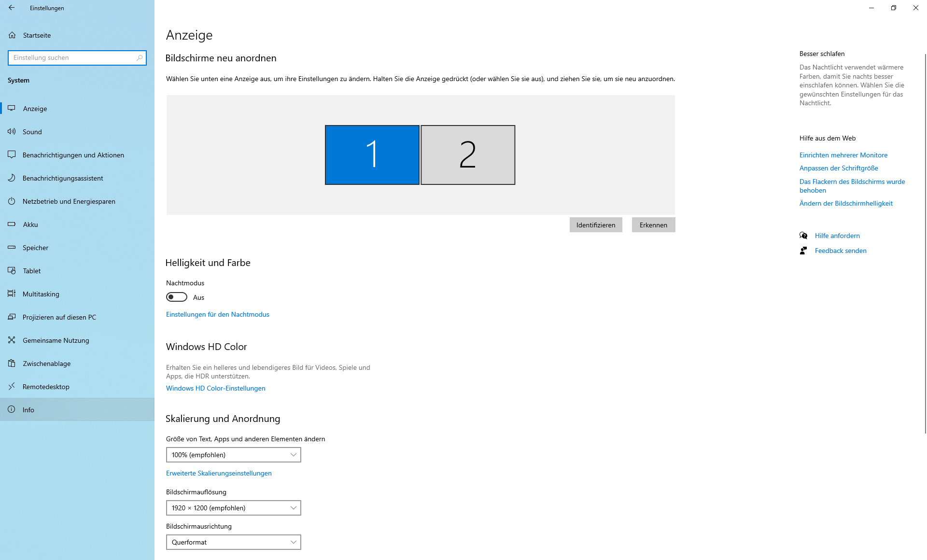Open the Bildschirmausrichtung Querformat dropdown
Viewport: 927px width, 560px height.
[x=233, y=542]
